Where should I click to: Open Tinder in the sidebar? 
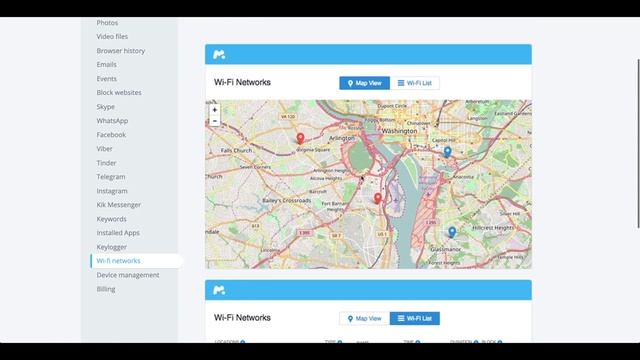107,163
